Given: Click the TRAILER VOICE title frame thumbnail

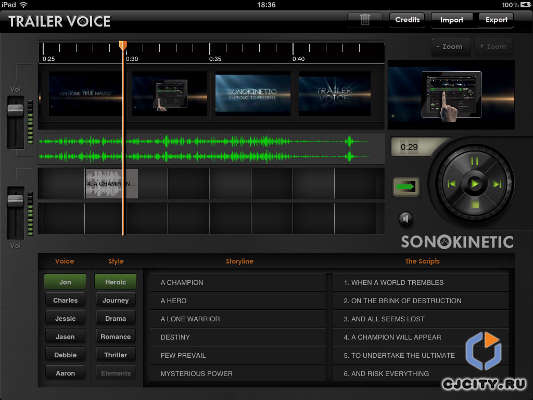Looking at the screenshot, I should click(x=334, y=94).
